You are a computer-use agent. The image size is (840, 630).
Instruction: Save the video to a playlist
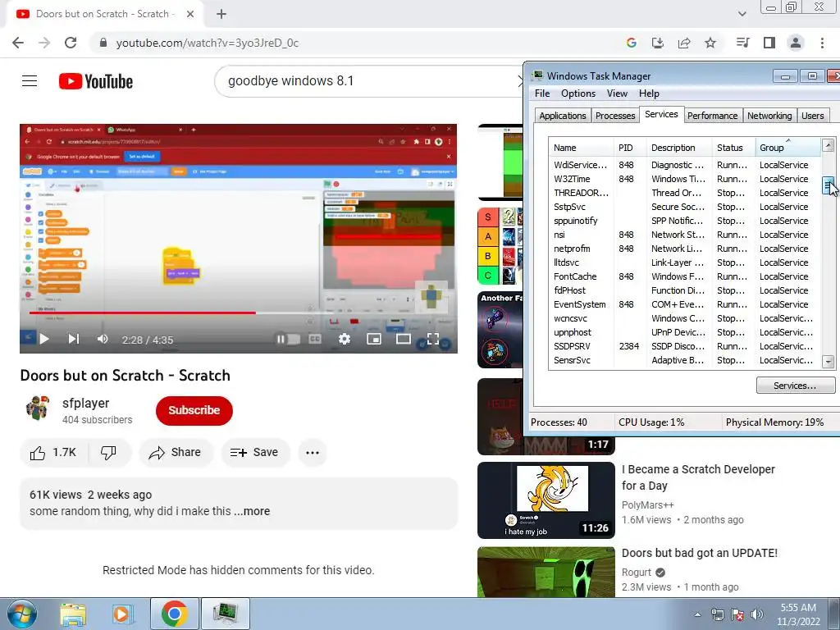click(255, 453)
